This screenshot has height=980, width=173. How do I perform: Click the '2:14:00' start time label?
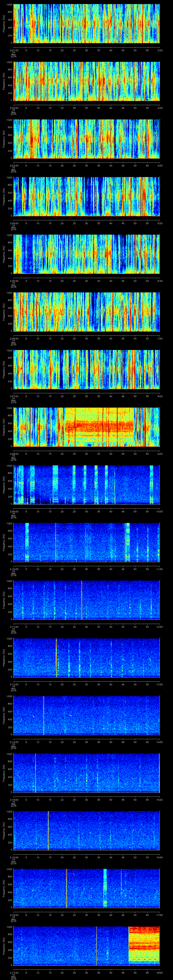click(14, 799)
